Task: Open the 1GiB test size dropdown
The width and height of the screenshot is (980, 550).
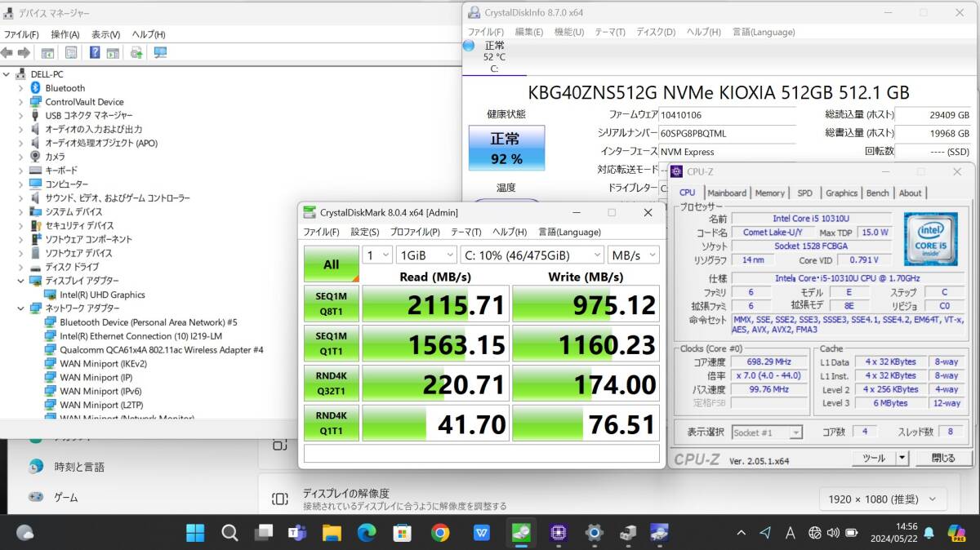Action: click(x=426, y=255)
